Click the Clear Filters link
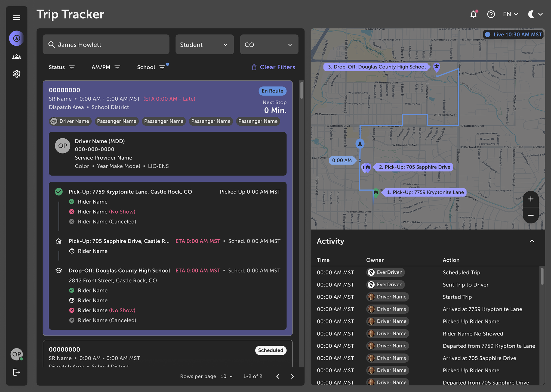Viewport: 551px width, 392px height. 277,67
